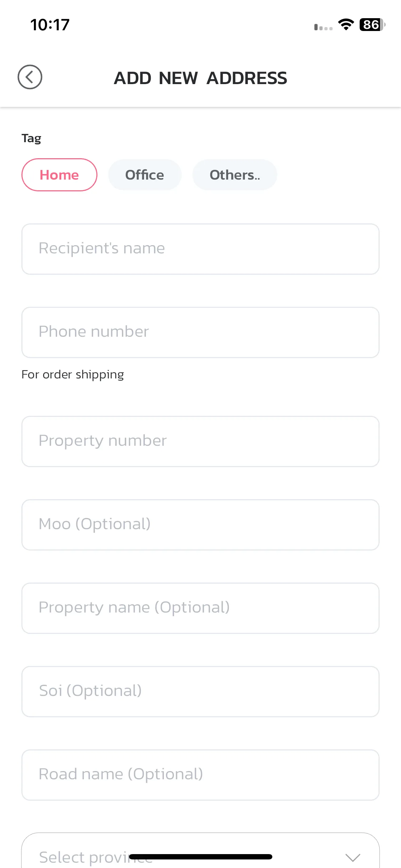Select the Office address tag
The width and height of the screenshot is (401, 868).
[145, 175]
